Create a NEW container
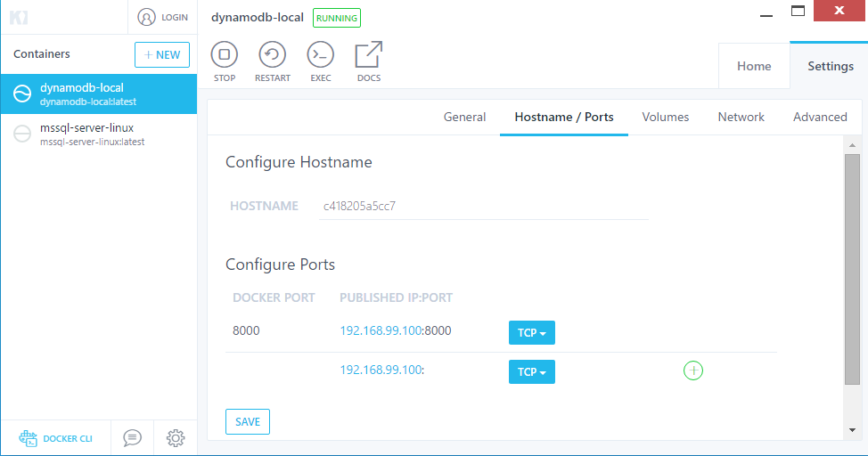This screenshot has height=456, width=868. pyautogui.click(x=162, y=55)
